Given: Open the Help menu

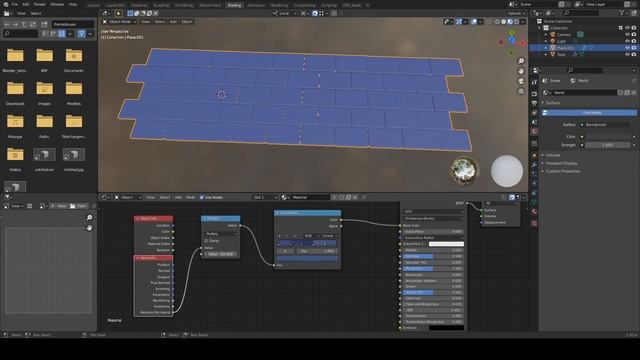Looking at the screenshot, I should pyautogui.click(x=73, y=4).
